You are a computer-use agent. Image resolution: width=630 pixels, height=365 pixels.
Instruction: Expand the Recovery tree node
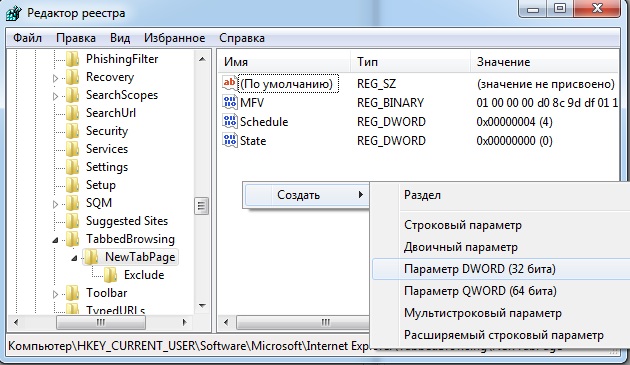(x=55, y=78)
